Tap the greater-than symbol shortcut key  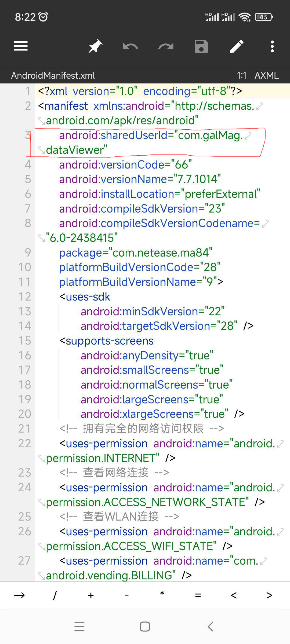point(269,595)
